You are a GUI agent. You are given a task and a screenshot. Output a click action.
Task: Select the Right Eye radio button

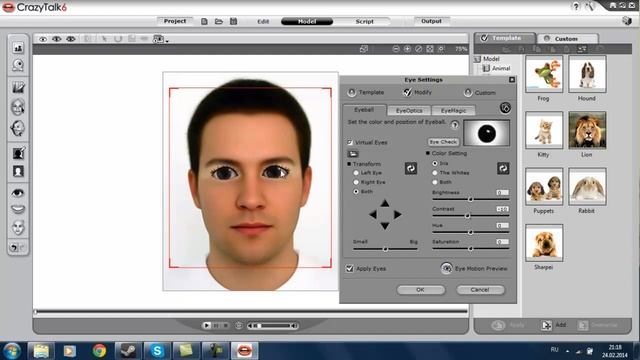click(x=356, y=182)
